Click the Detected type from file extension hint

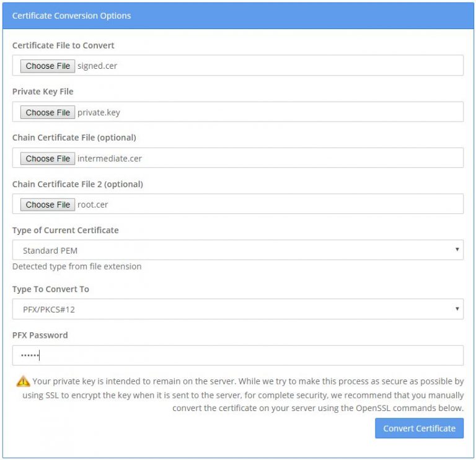point(77,267)
